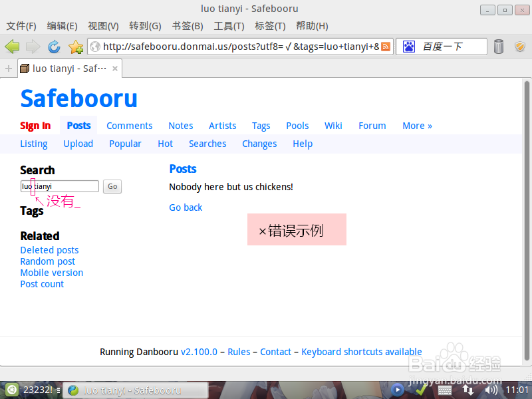532x399 pixels.
Task: Click the tag search input field
Action: coord(60,186)
